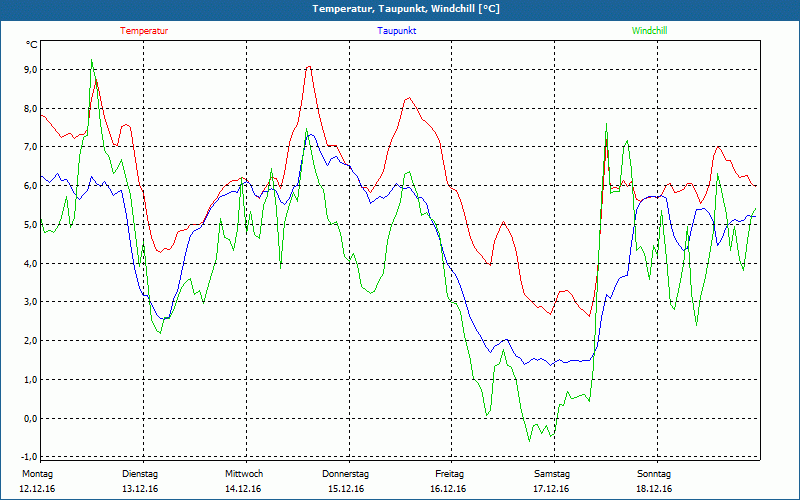This screenshot has width=800, height=500.
Task: Click the Sonntag day label
Action: 654,474
